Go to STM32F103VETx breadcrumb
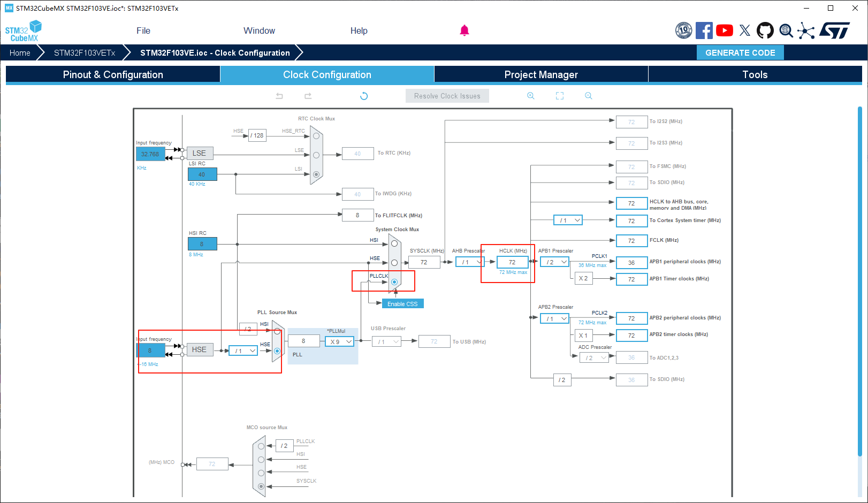Viewport: 868px width, 503px height. click(85, 52)
